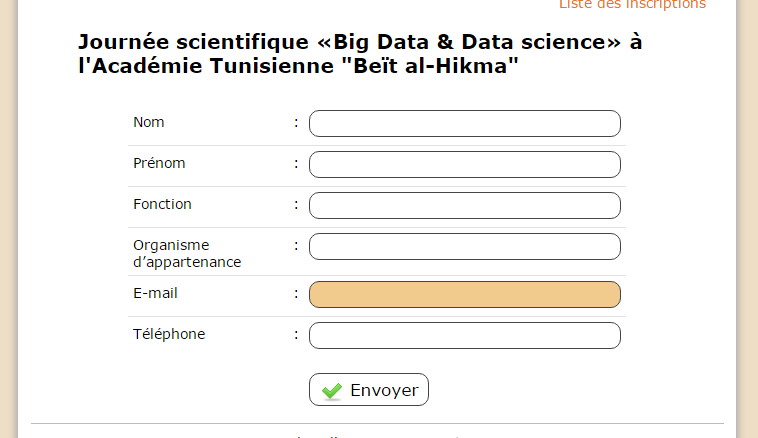Click the Prénom label text
The height and width of the screenshot is (438, 758).
[x=159, y=163]
